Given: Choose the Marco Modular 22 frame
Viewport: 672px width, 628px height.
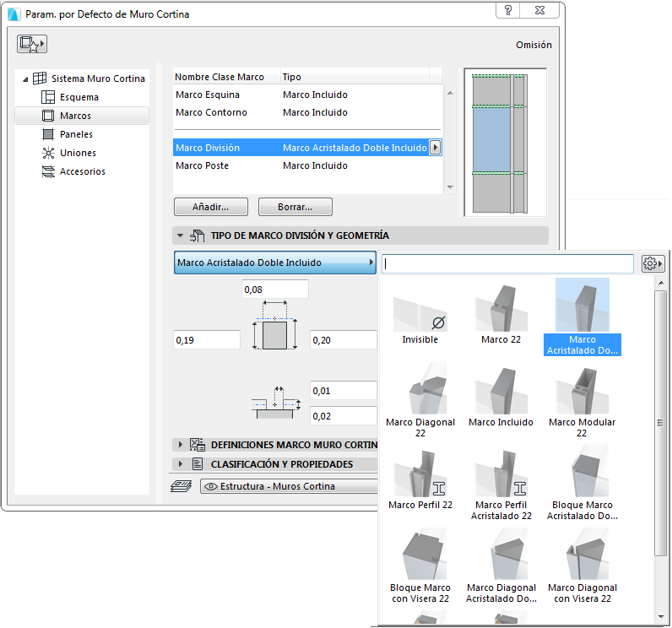Looking at the screenshot, I should 582,400.
